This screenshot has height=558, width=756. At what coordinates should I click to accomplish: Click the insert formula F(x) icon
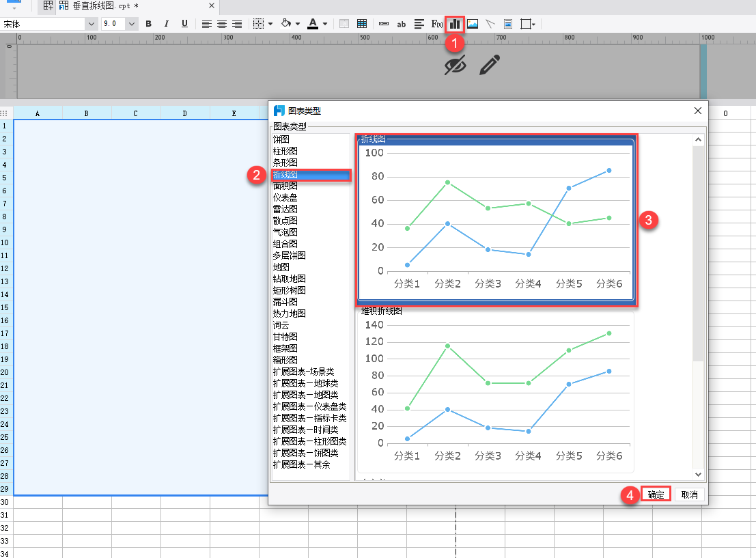point(437,24)
